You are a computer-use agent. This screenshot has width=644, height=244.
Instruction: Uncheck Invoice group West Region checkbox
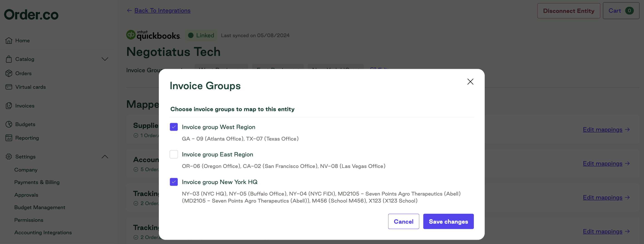[174, 127]
